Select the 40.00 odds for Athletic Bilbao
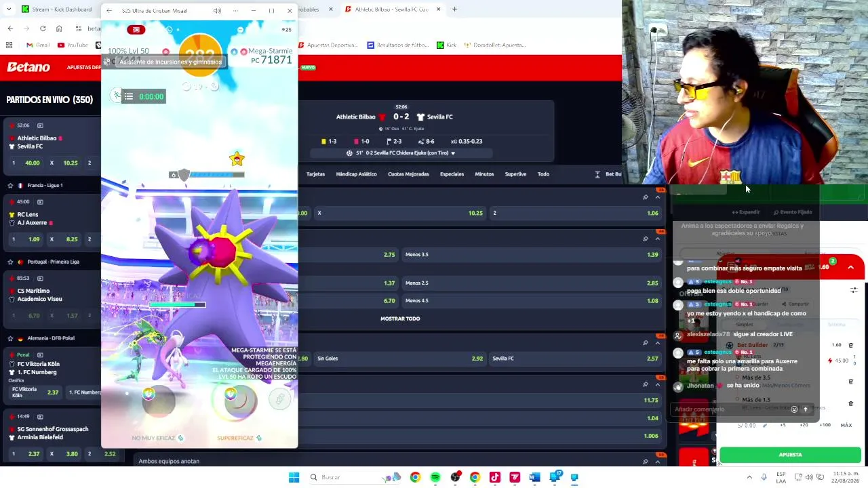This screenshot has width=868, height=488. (x=25, y=163)
